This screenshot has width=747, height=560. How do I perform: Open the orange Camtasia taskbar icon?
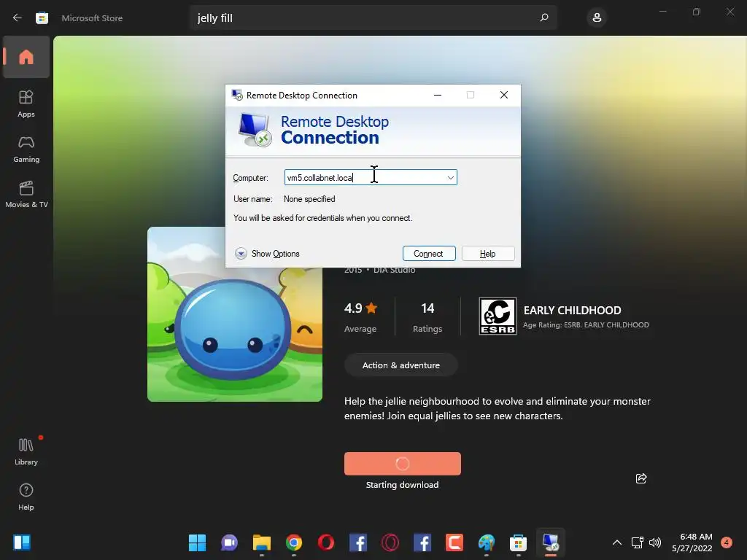[454, 542]
